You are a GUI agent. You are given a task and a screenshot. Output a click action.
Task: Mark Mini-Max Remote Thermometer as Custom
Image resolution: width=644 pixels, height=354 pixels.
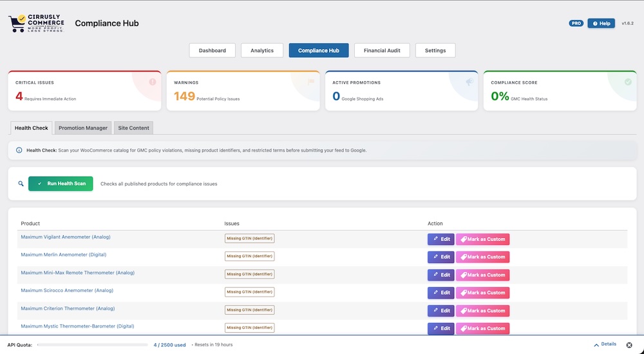click(x=482, y=275)
